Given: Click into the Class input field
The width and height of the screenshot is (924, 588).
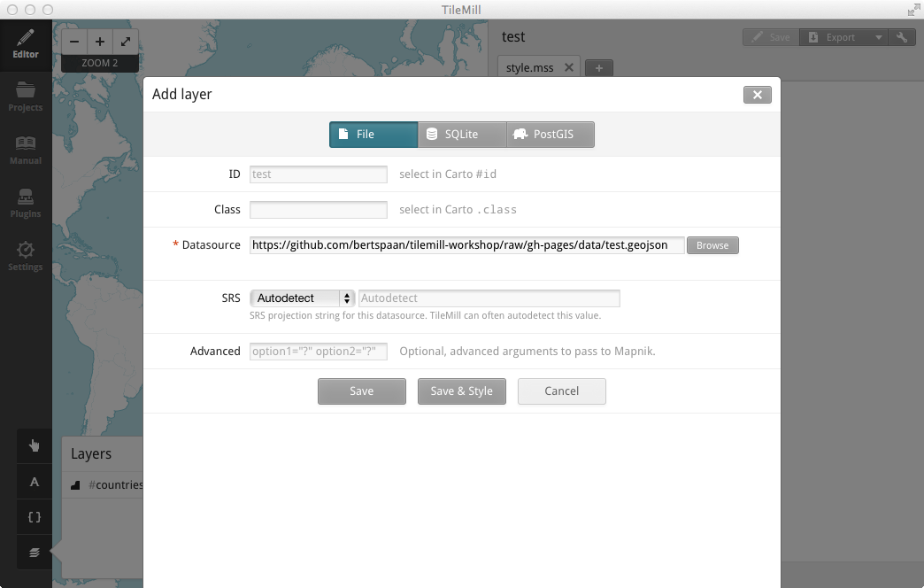Looking at the screenshot, I should pyautogui.click(x=319, y=210).
